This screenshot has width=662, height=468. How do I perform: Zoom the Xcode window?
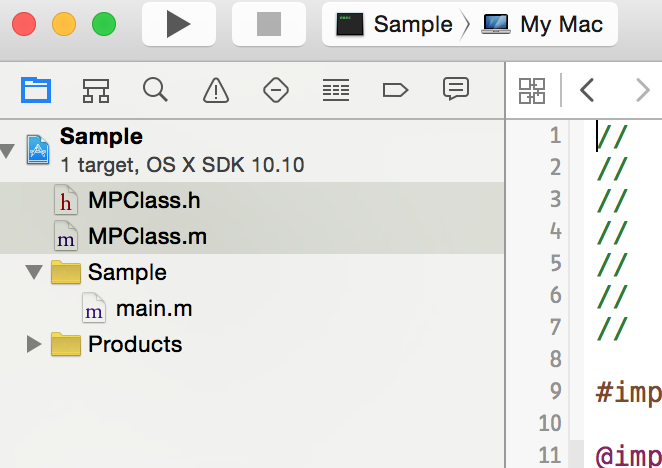[x=104, y=24]
